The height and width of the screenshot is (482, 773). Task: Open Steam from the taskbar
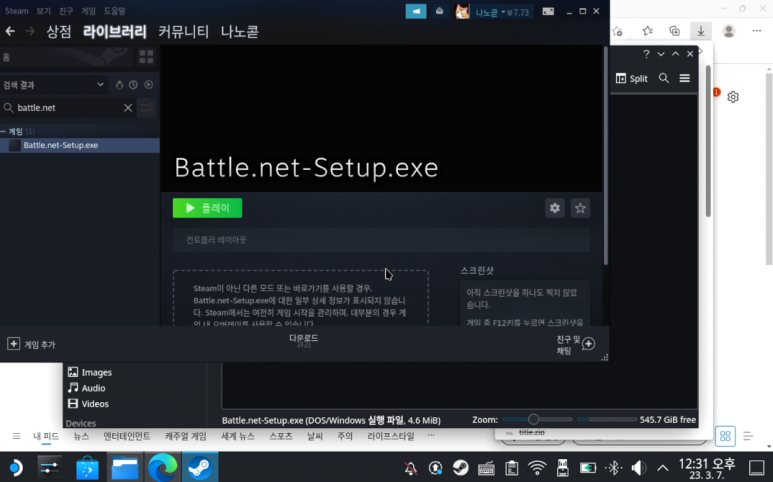point(200,467)
